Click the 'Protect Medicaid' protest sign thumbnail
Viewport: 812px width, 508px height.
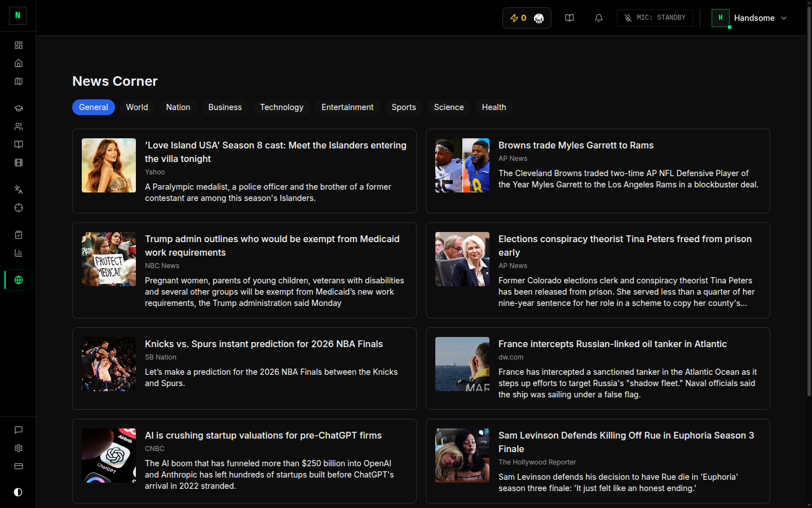pyautogui.click(x=109, y=259)
